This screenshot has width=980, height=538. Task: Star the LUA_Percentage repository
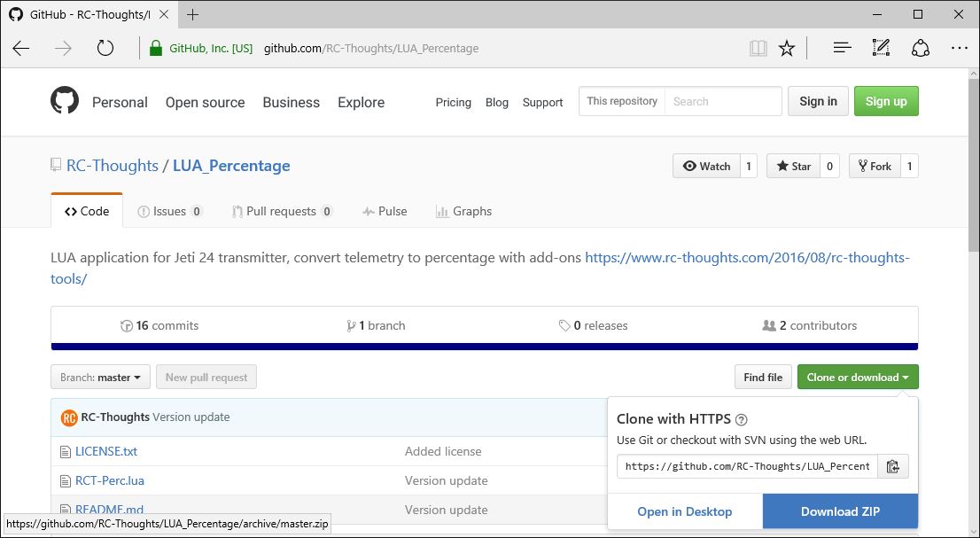click(793, 167)
